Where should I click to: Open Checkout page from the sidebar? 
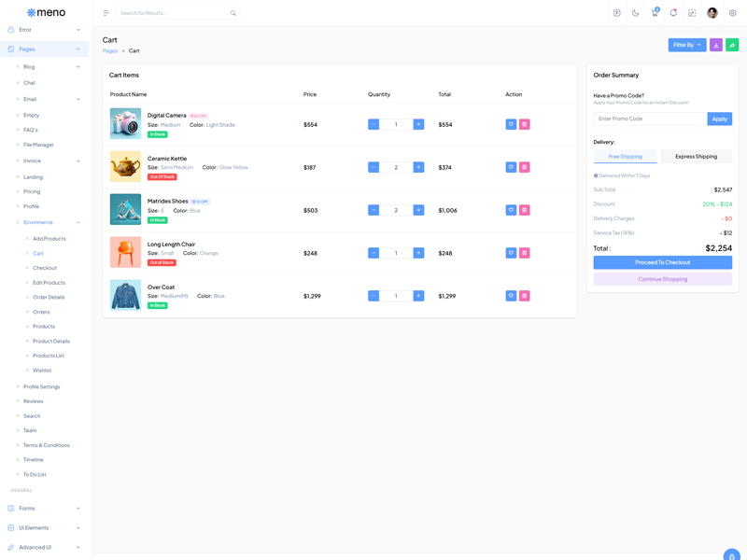click(45, 268)
